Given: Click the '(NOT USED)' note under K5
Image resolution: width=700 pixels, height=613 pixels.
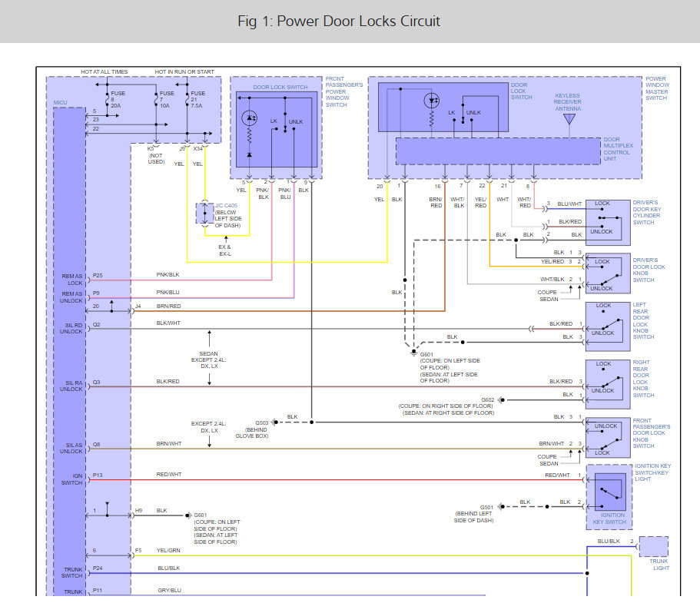Looking at the screenshot, I should click(156, 159).
